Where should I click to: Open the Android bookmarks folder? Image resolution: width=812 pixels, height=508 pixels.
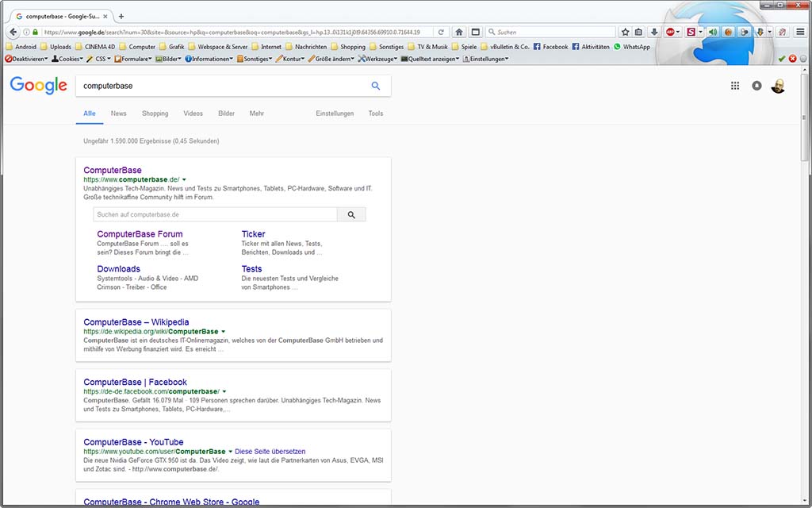(x=21, y=47)
